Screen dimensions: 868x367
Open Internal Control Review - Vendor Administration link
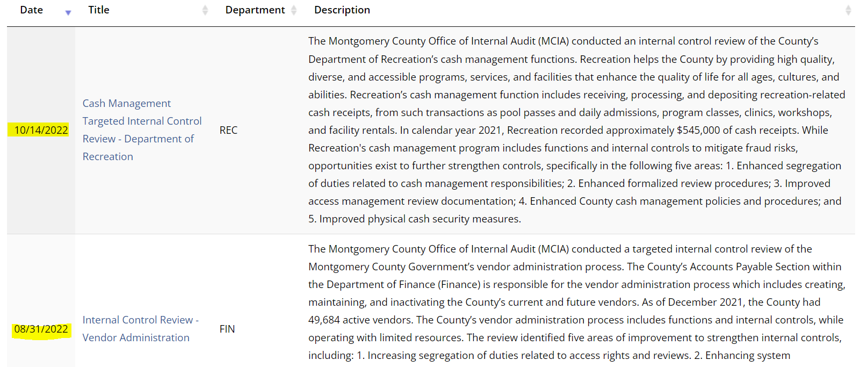point(140,329)
